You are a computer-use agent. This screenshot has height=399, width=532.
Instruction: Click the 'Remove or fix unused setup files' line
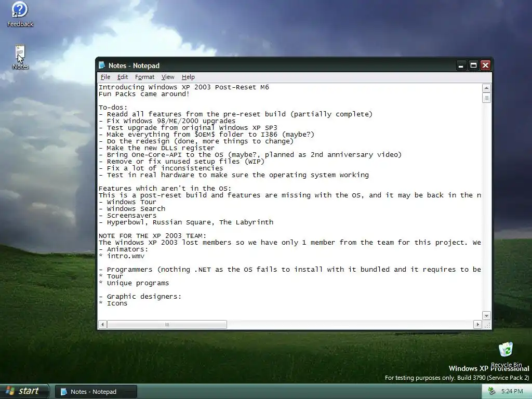point(181,162)
